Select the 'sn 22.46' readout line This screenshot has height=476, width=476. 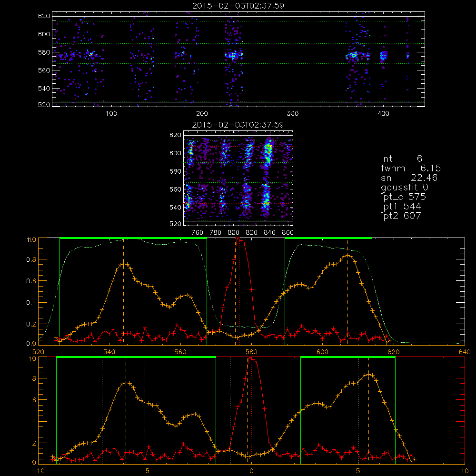click(x=409, y=178)
